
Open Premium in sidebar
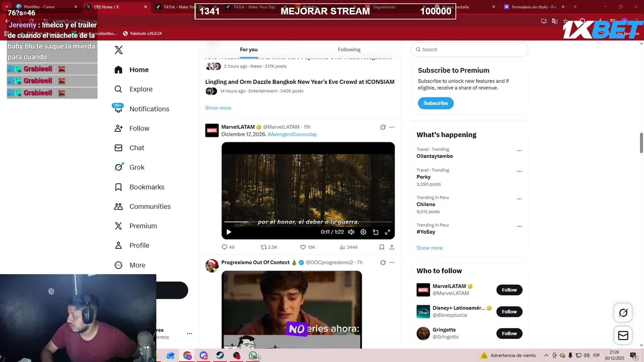pyautogui.click(x=135, y=226)
